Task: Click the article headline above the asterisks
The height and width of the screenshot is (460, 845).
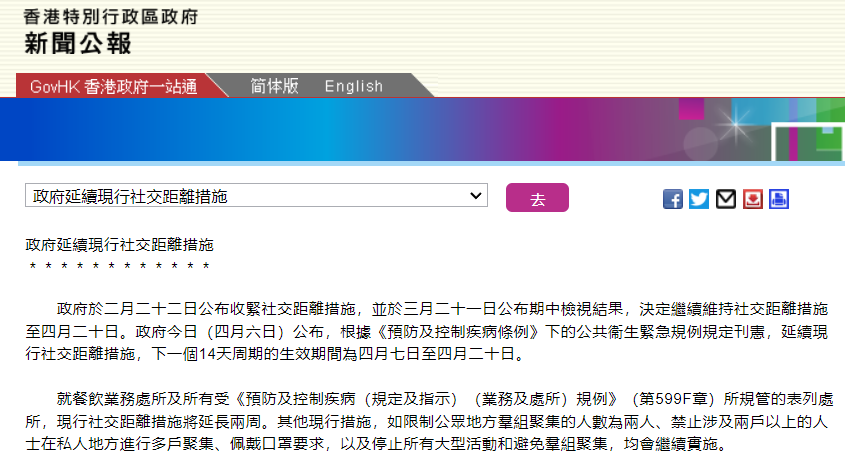Action: (x=119, y=244)
